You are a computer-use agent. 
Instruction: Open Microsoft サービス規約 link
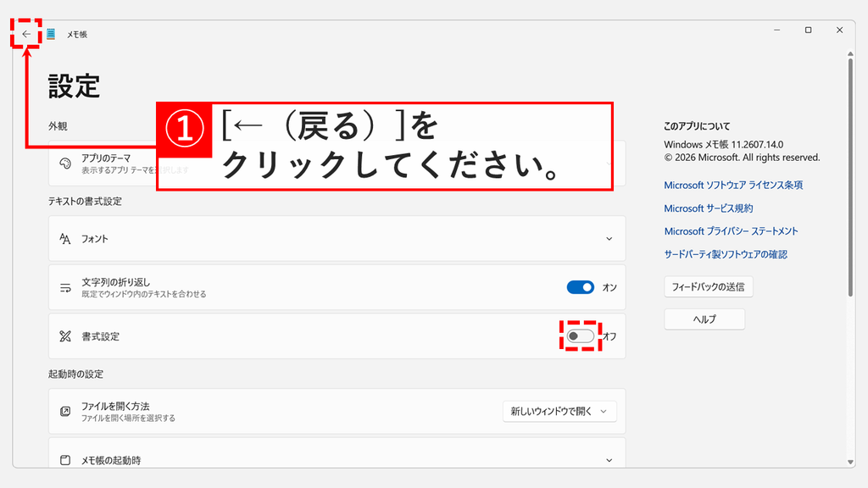[708, 208]
